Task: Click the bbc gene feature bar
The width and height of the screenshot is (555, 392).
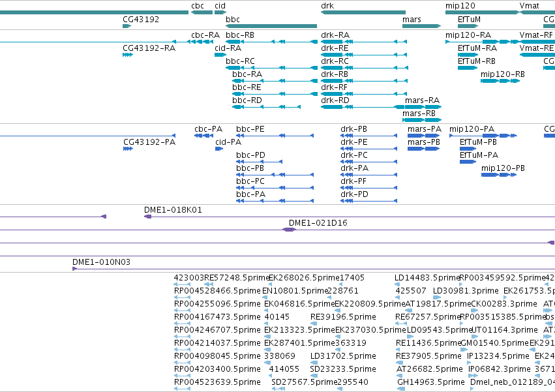Action: point(271,26)
